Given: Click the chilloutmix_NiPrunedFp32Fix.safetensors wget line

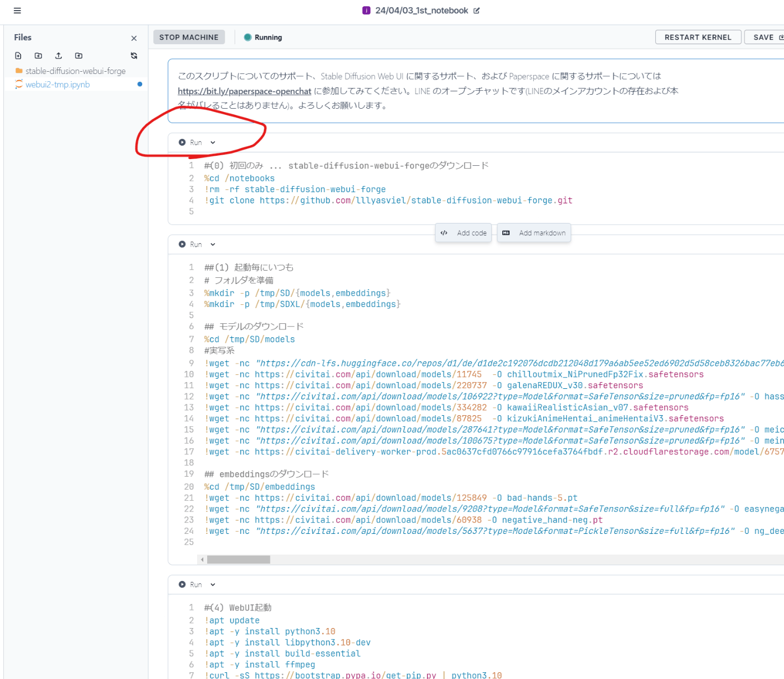Looking at the screenshot, I should 454,374.
